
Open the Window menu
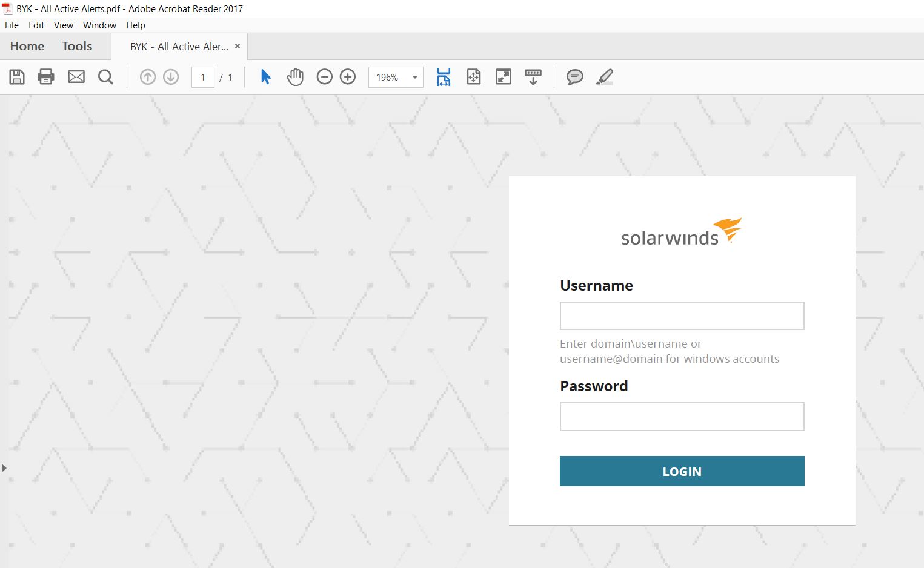[x=99, y=25]
